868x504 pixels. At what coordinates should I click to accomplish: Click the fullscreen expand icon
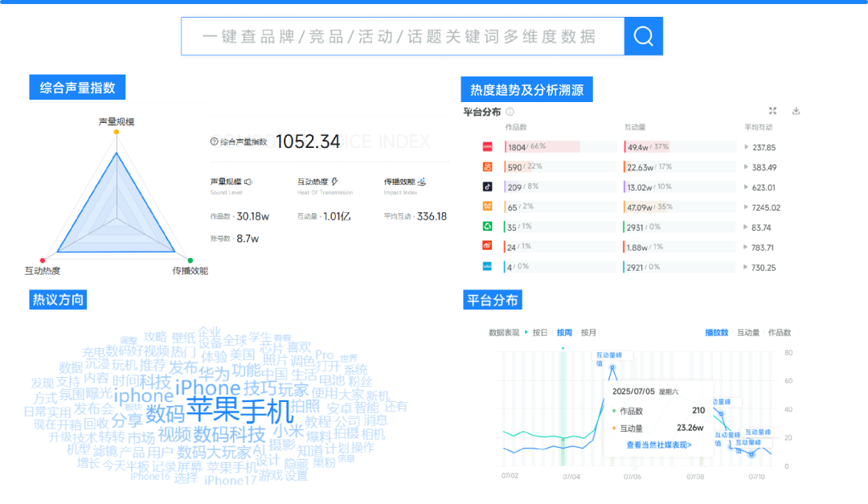coord(772,111)
